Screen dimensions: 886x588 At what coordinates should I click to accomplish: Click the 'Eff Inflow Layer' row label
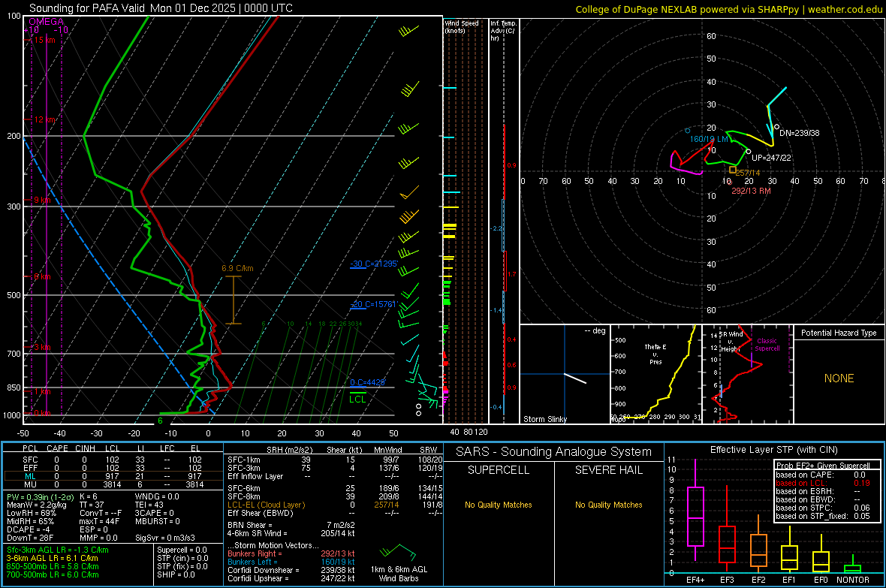pyautogui.click(x=255, y=476)
